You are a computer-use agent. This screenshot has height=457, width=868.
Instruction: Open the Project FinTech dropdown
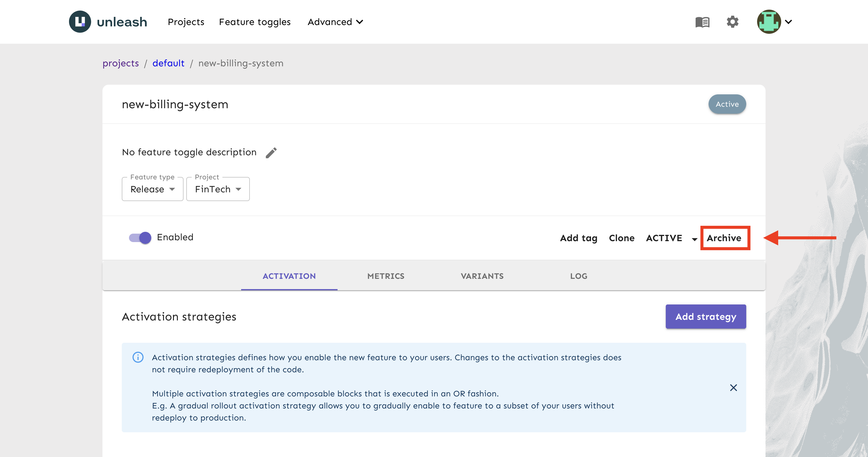[x=218, y=189]
